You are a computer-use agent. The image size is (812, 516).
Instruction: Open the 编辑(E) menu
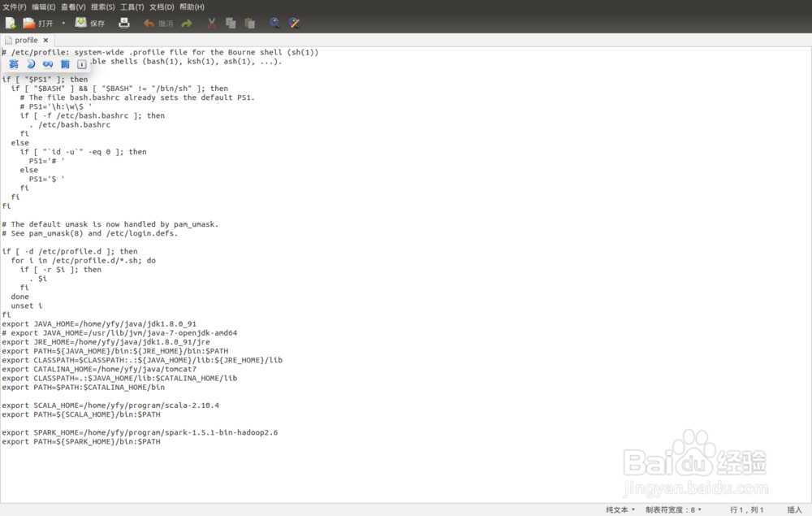(44, 7)
